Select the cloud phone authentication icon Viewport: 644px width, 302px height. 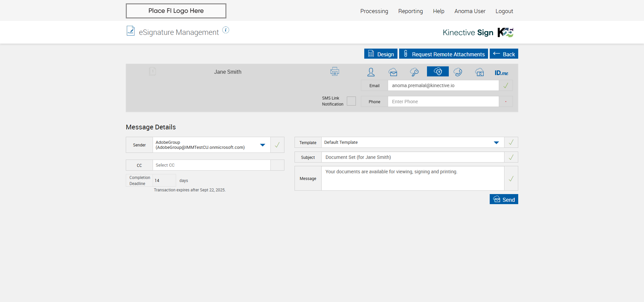click(458, 72)
